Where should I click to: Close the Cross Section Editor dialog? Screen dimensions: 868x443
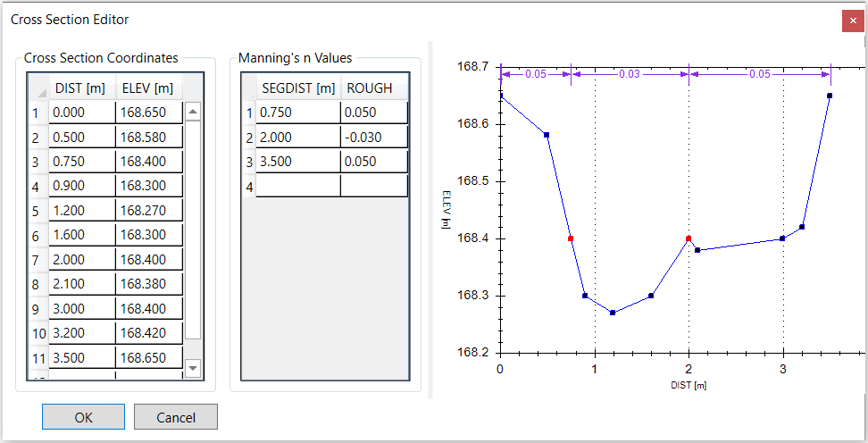852,21
